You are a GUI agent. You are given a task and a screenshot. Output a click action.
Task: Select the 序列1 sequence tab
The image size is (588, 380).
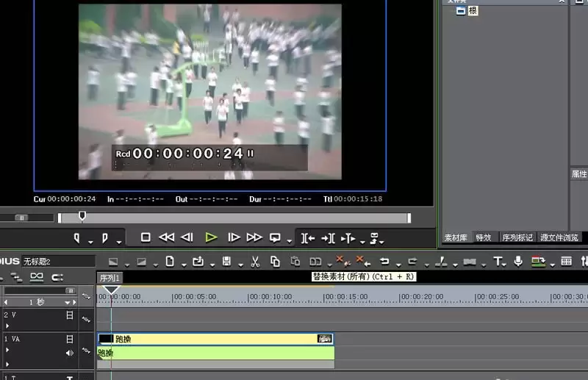coord(110,278)
